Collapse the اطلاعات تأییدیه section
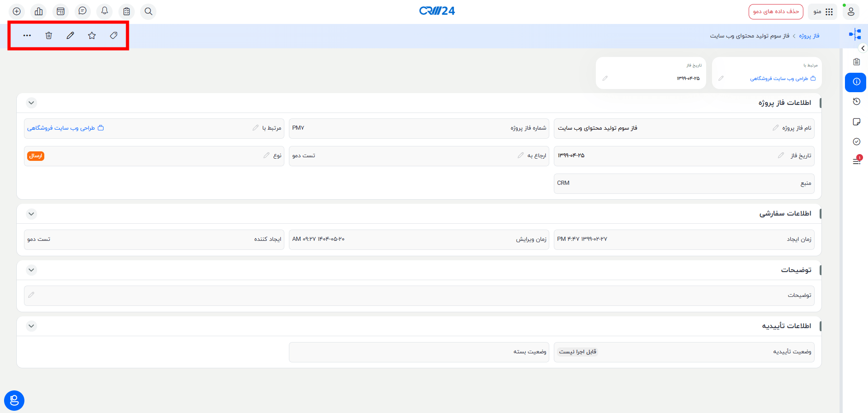Screen dimensions: 868x413 (31, 326)
